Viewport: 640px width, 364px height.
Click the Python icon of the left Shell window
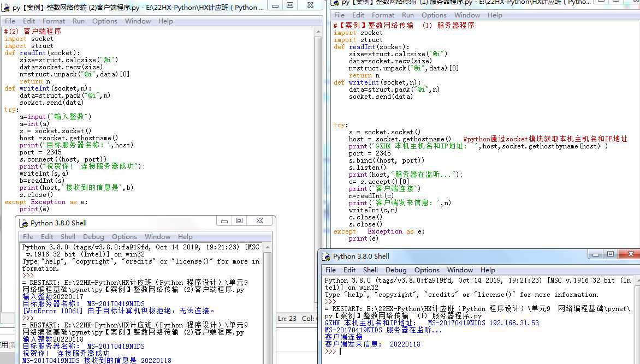click(x=23, y=223)
